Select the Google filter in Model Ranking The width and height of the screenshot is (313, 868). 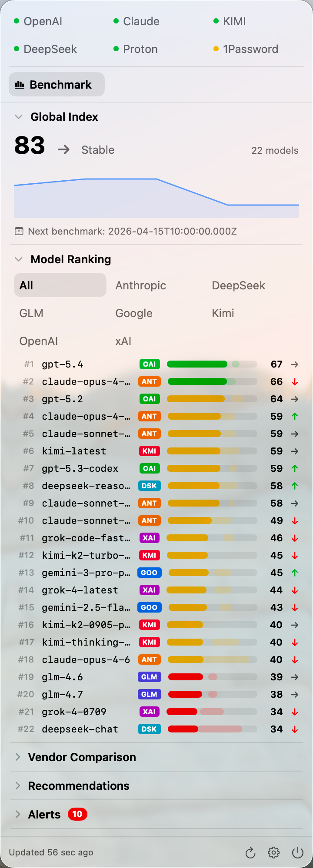click(x=133, y=313)
